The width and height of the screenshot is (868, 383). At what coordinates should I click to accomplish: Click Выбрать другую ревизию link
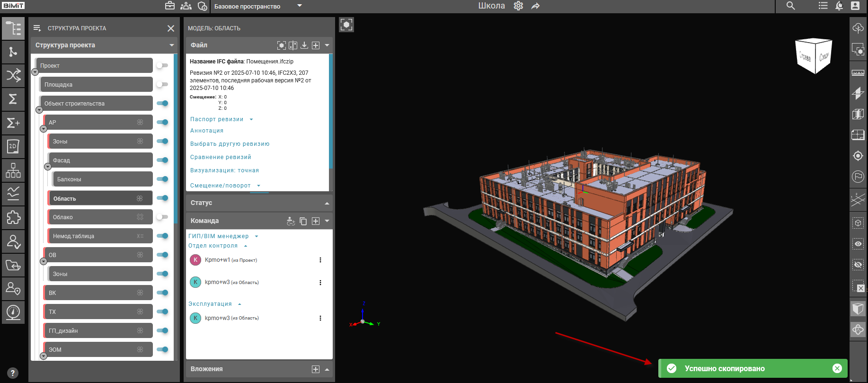pyautogui.click(x=230, y=144)
